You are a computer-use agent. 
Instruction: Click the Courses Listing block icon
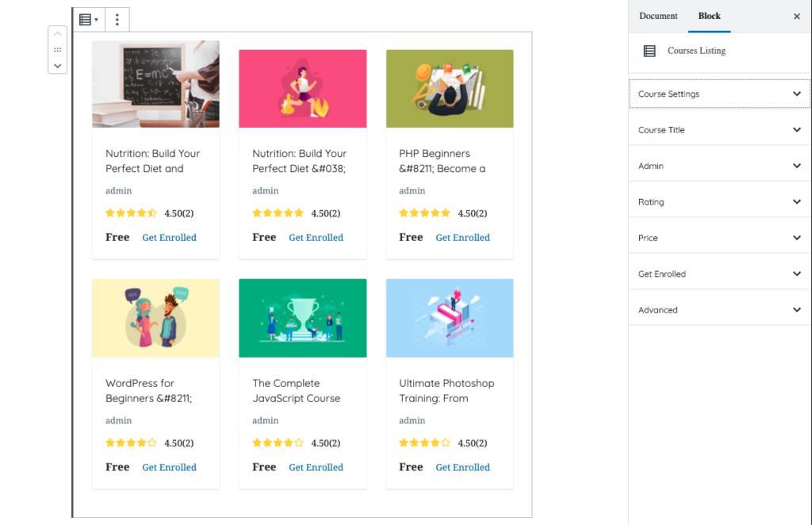tap(649, 51)
